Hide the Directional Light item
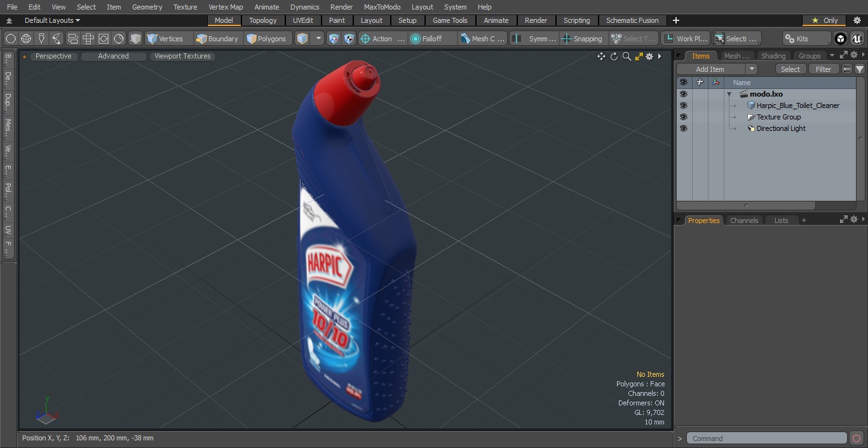The image size is (868, 448). (683, 128)
